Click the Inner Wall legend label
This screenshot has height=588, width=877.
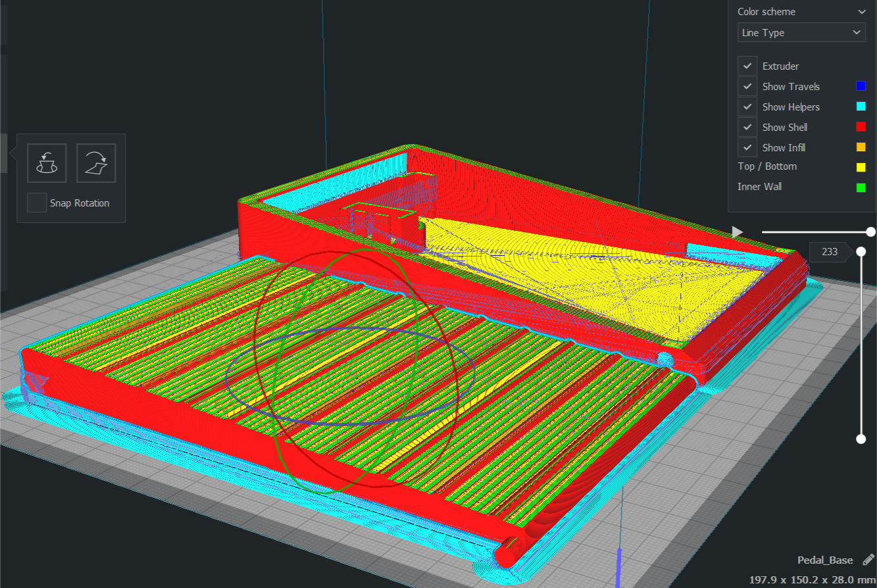click(760, 187)
